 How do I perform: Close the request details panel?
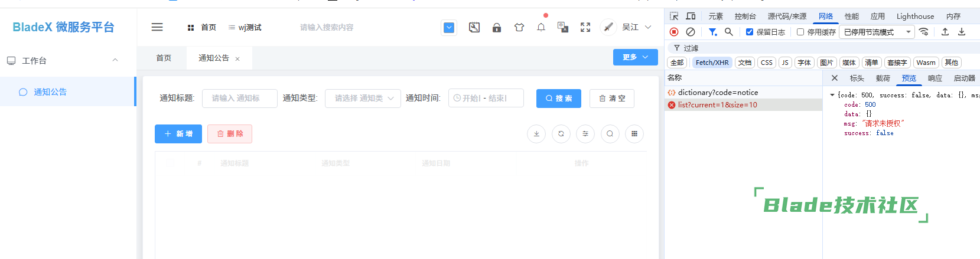[834, 78]
